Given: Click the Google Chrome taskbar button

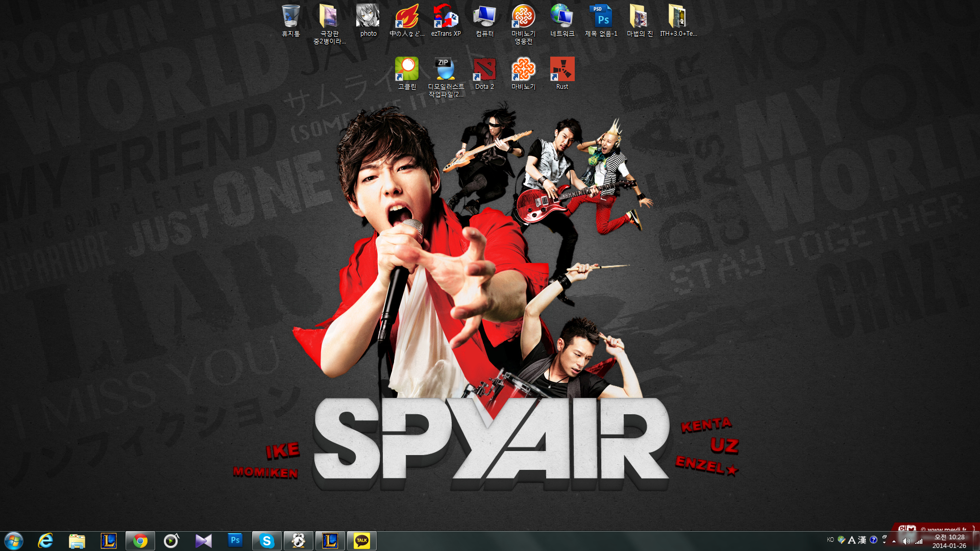Looking at the screenshot, I should pos(140,541).
